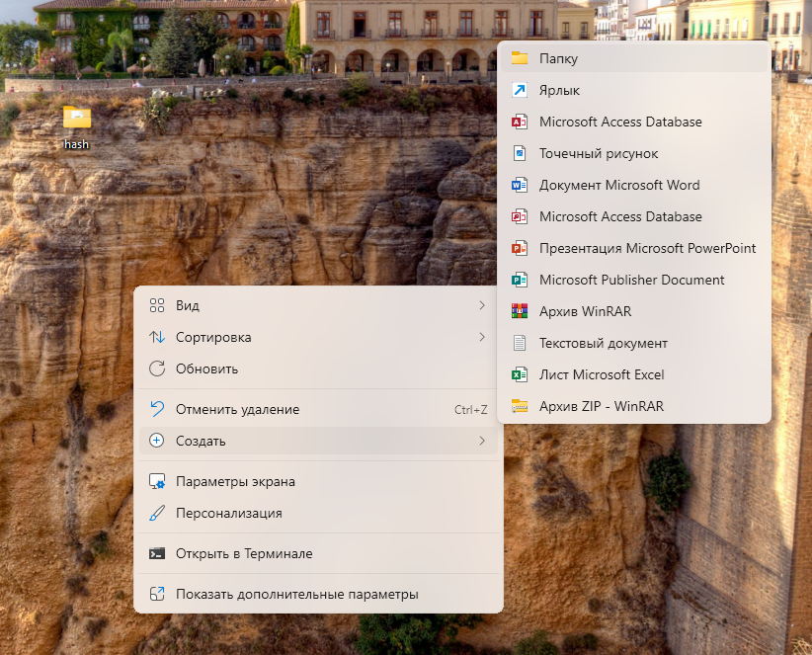The width and height of the screenshot is (812, 655).
Task: Choose Обновить to refresh the desktop
Action: click(206, 368)
